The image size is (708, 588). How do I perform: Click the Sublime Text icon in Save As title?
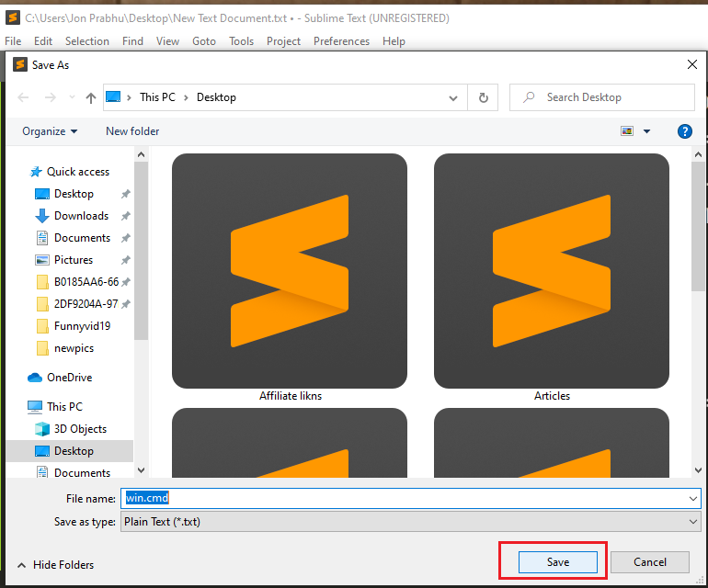(20, 64)
